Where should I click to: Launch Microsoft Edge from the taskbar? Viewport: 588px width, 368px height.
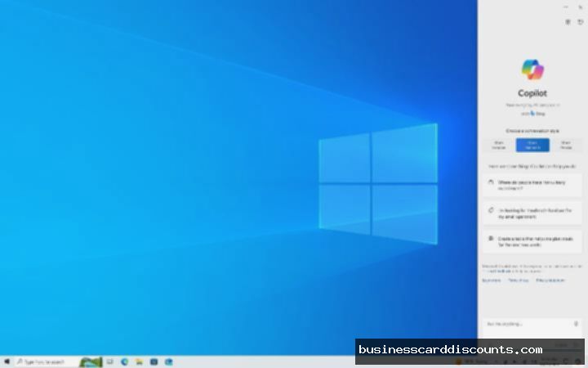click(x=124, y=361)
